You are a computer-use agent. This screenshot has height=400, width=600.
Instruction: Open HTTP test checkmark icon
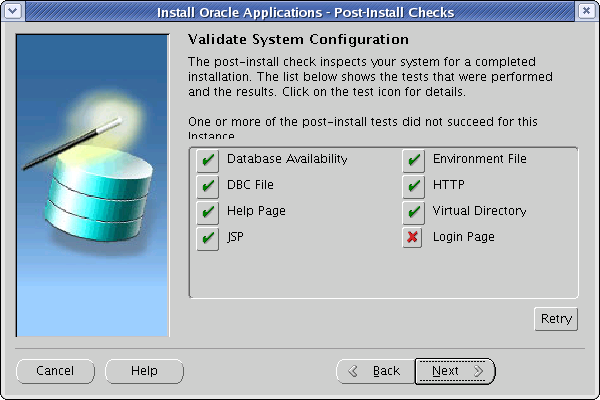414,186
